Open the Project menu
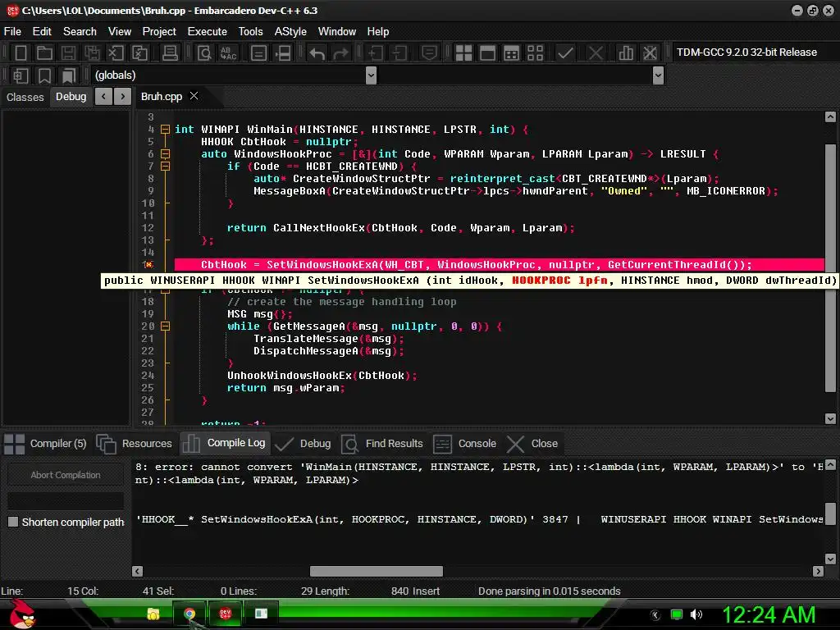The image size is (840, 630). (x=159, y=32)
